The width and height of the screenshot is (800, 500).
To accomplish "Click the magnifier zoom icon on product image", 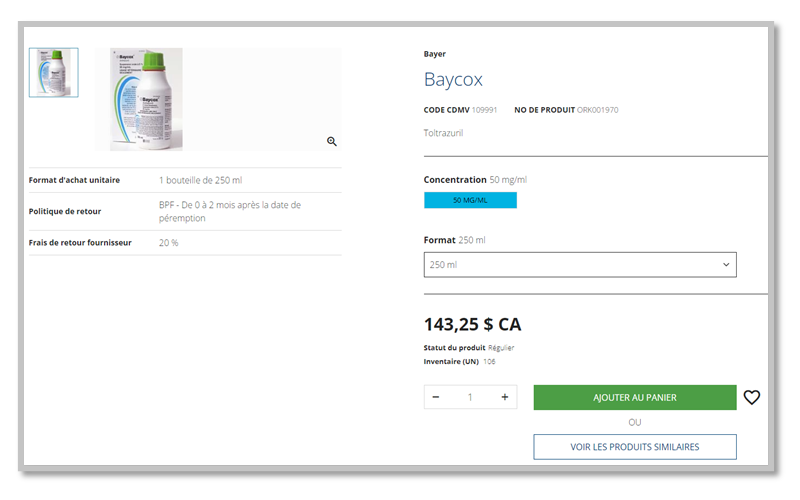I will [x=332, y=142].
